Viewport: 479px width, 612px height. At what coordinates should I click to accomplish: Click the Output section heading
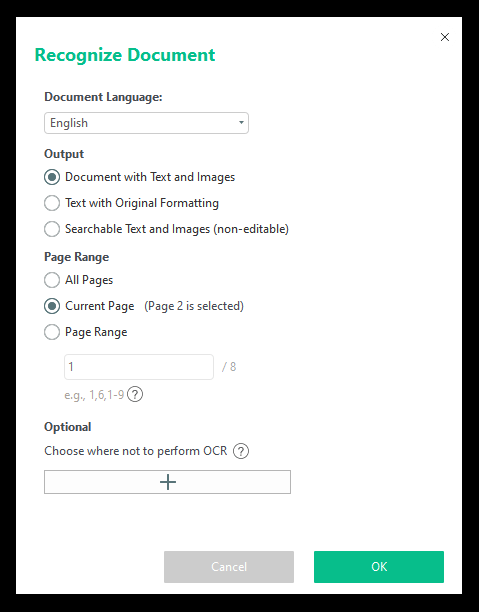point(64,154)
